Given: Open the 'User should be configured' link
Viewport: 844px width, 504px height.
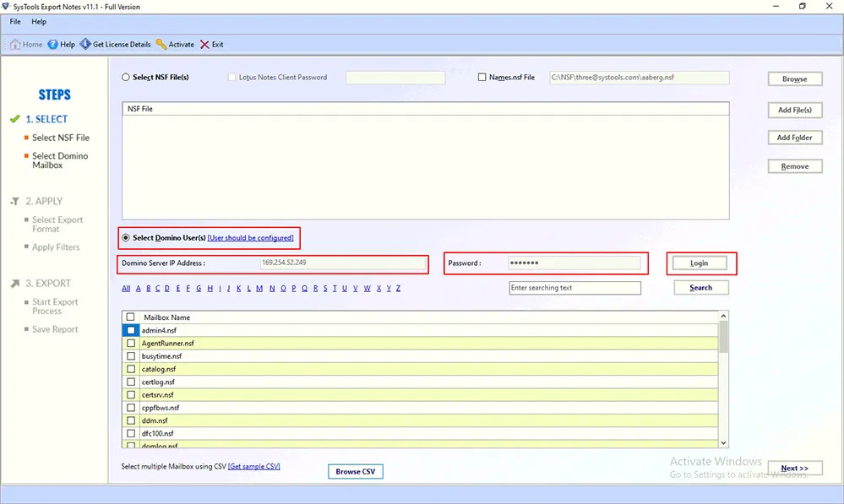Looking at the screenshot, I should tap(250, 237).
